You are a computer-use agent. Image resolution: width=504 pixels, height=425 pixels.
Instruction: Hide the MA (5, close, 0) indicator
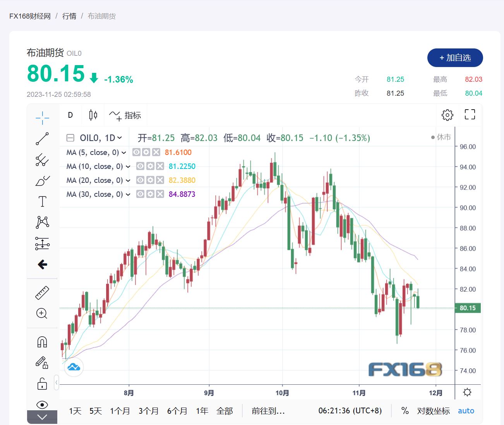[x=136, y=152]
